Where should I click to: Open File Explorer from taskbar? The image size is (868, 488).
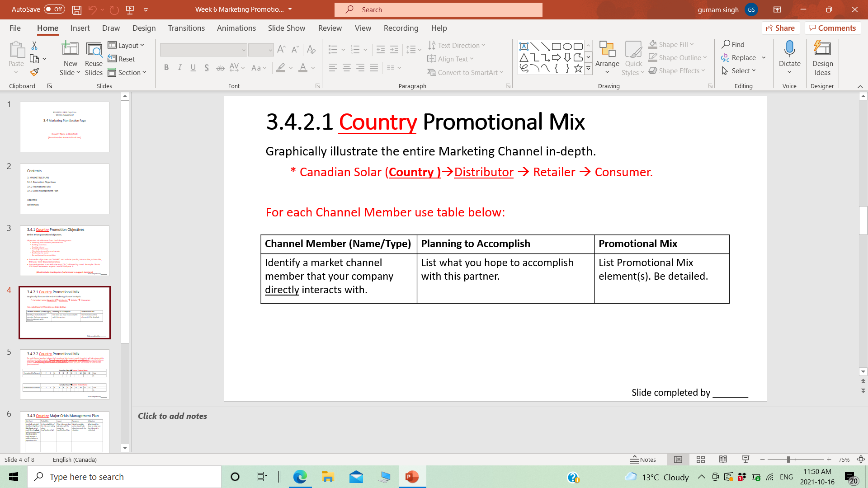click(x=328, y=477)
